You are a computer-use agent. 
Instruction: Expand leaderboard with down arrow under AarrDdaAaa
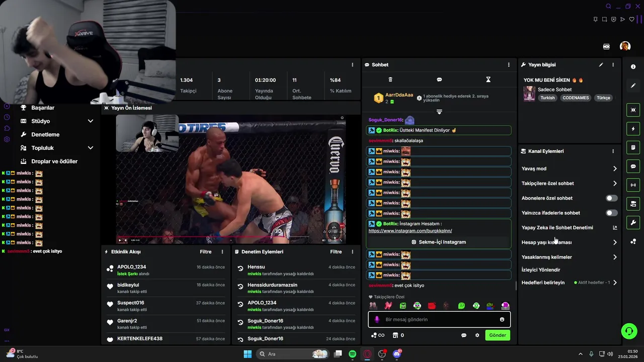pos(439,112)
